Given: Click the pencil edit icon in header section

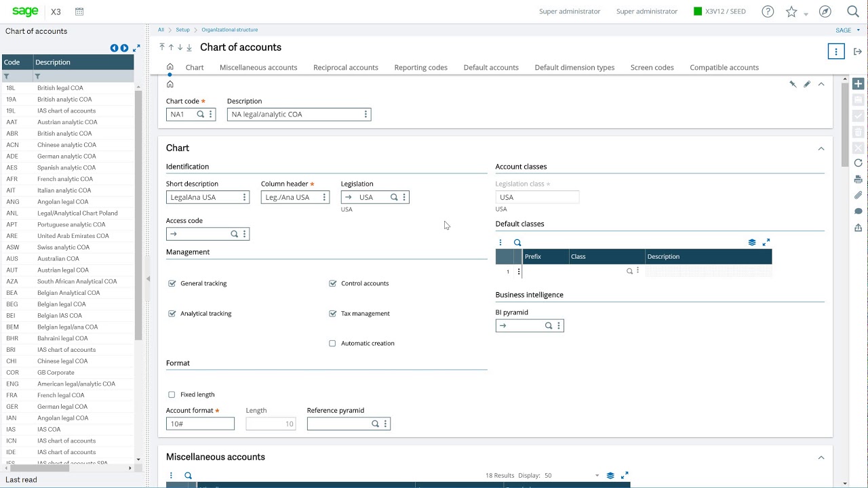Looking at the screenshot, I should 807,84.
